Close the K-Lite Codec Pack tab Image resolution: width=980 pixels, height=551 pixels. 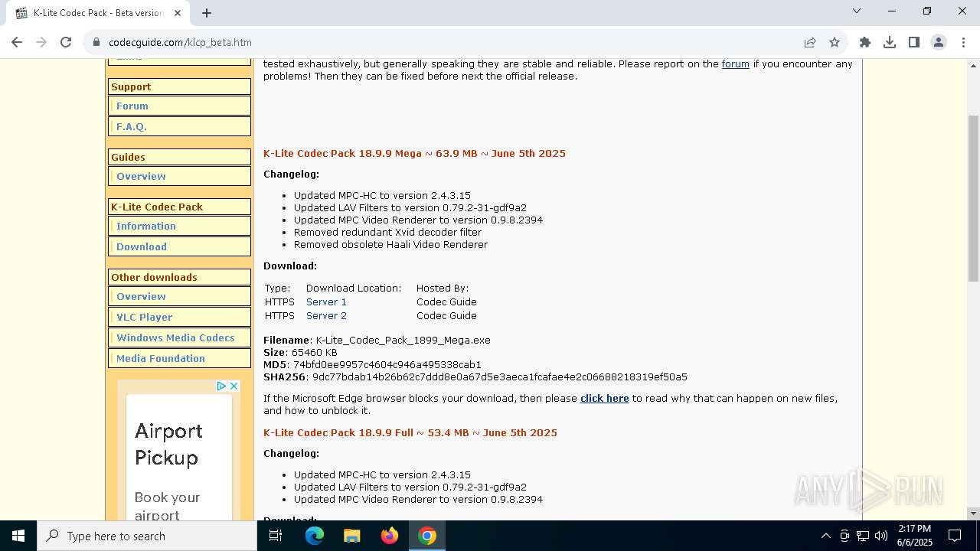[178, 12]
